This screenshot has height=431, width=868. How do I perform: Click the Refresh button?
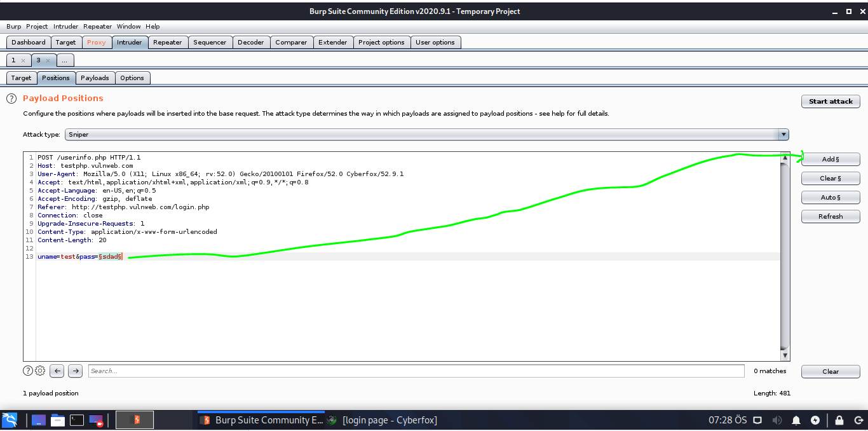831,217
